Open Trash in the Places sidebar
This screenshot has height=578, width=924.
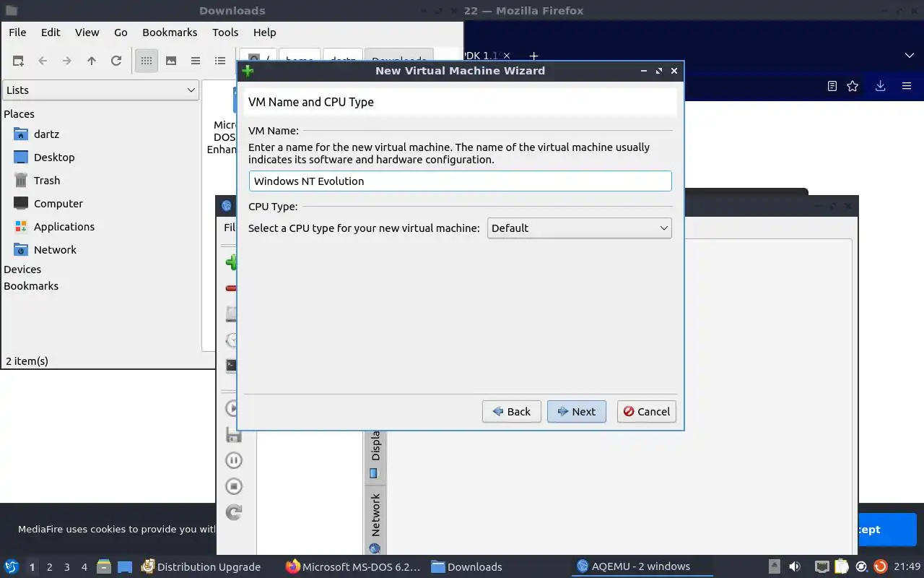pyautogui.click(x=47, y=181)
